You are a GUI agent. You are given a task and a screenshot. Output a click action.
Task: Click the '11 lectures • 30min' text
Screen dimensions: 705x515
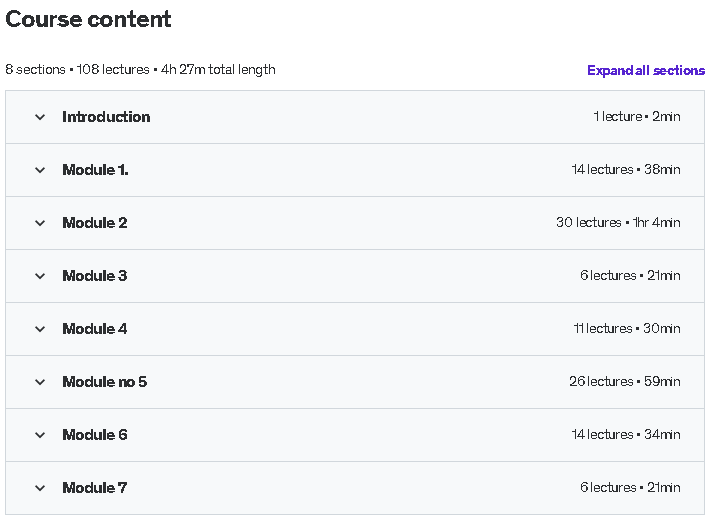click(627, 328)
